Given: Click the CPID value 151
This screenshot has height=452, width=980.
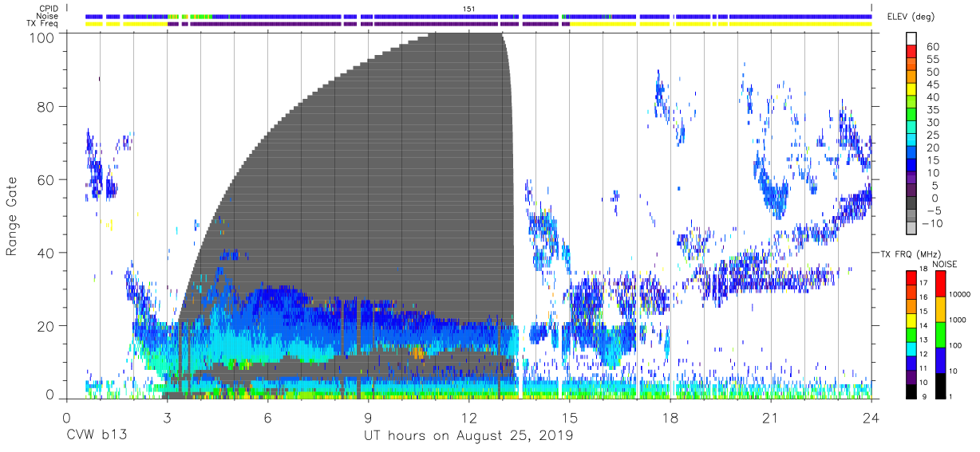Looking at the screenshot, I should pos(469,8).
